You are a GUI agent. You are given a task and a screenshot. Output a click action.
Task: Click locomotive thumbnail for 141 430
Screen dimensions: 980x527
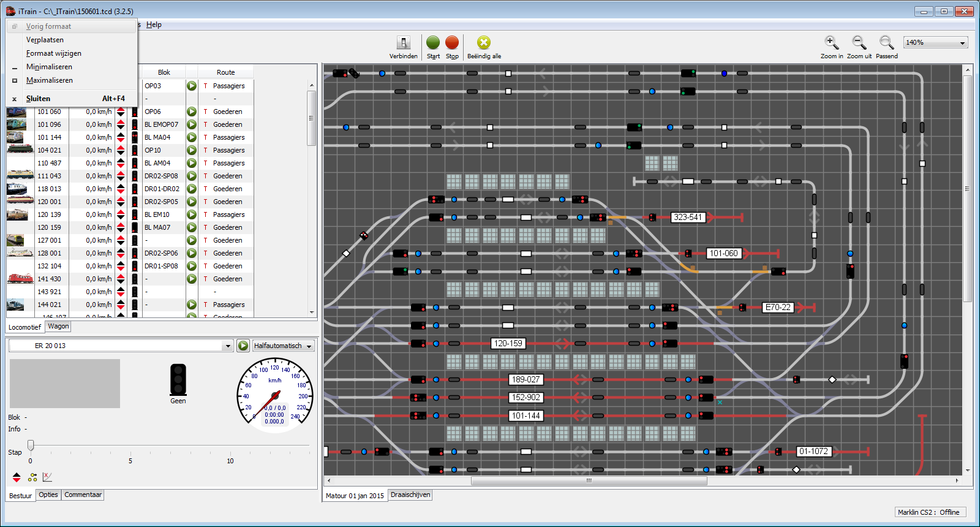[20, 279]
